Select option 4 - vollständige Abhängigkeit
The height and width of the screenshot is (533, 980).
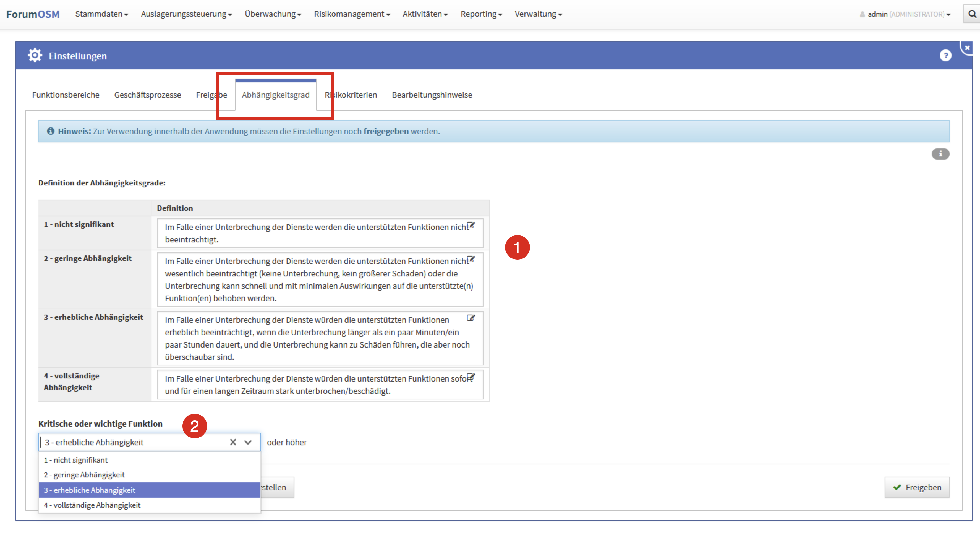click(x=92, y=505)
